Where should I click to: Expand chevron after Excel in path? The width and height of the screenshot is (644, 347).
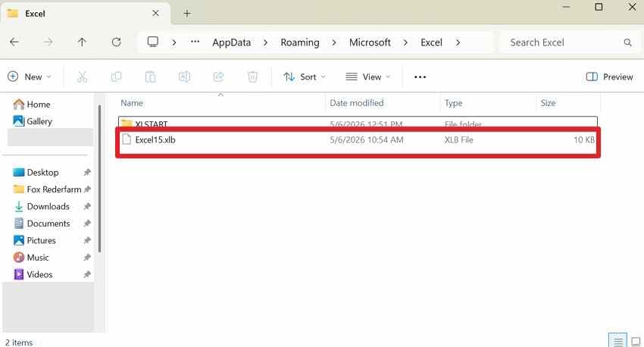[x=458, y=42]
